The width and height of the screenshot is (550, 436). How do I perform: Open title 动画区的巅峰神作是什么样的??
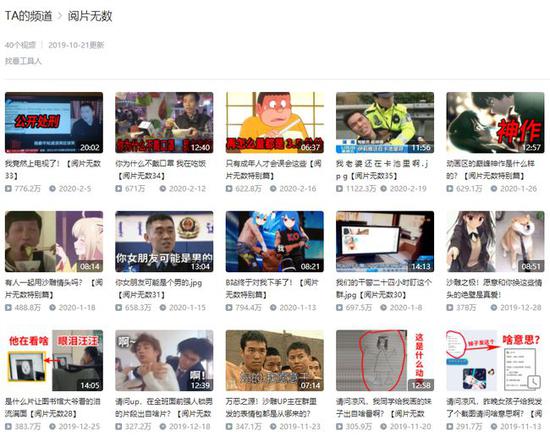[490, 169]
